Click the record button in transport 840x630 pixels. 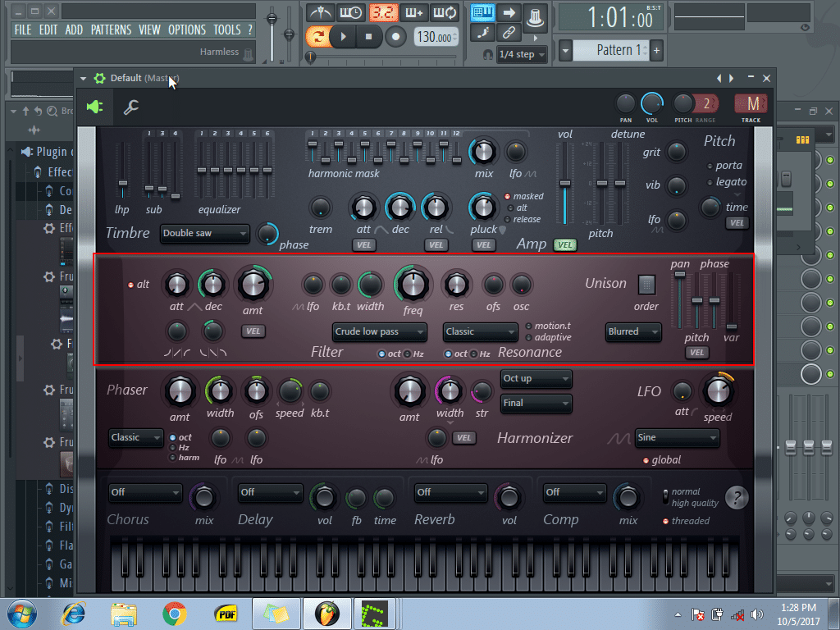pos(395,36)
